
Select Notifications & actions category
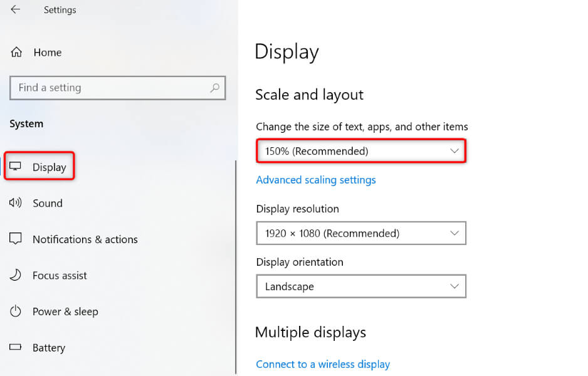pyautogui.click(x=85, y=239)
